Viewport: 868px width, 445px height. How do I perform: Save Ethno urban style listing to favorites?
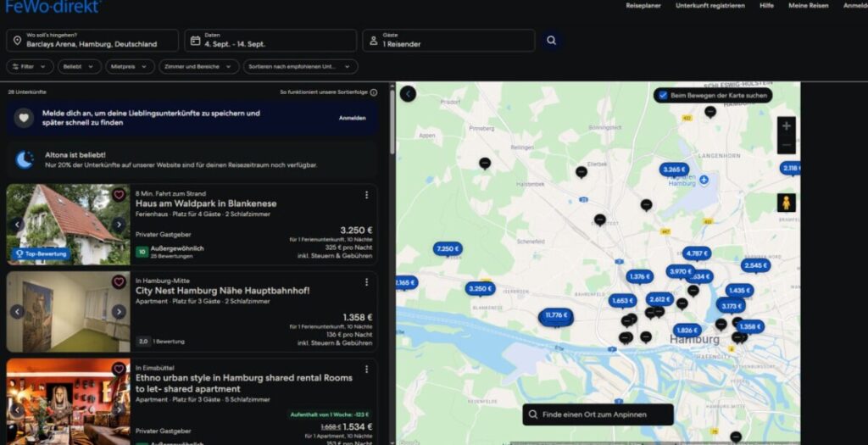tap(119, 369)
